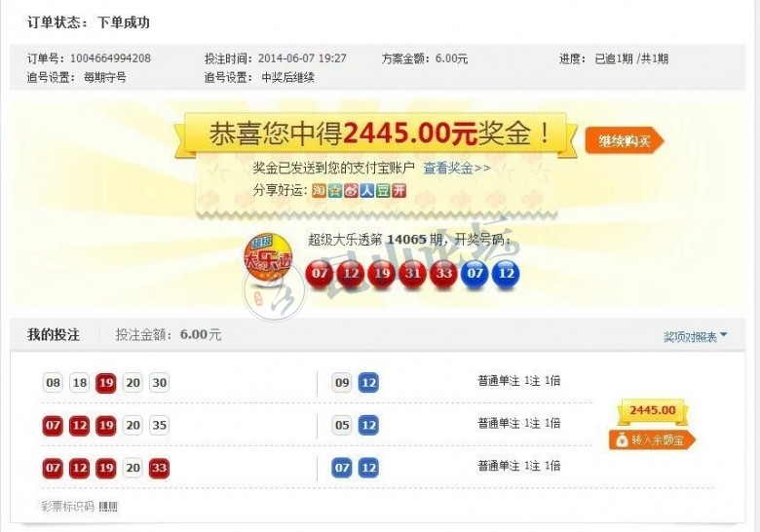Open the 查看奖金>> link

[457, 169]
